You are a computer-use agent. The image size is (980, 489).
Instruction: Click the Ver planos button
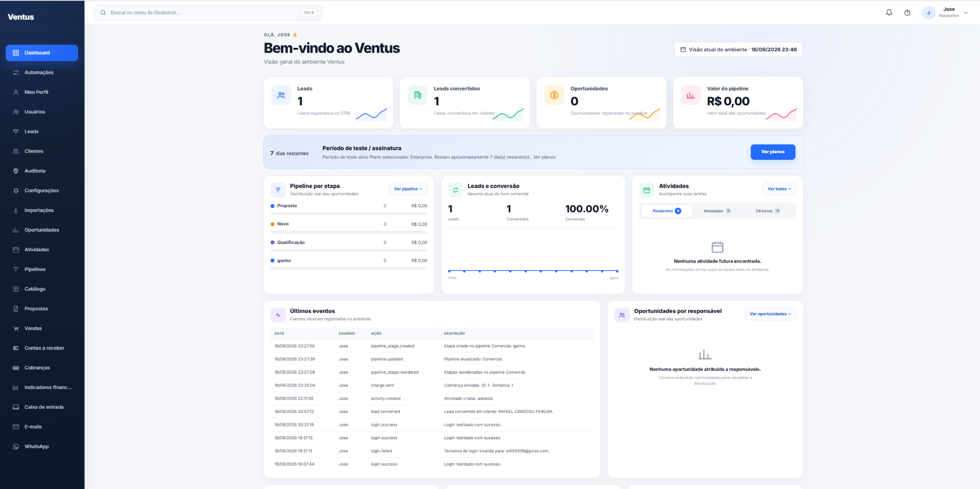point(773,152)
